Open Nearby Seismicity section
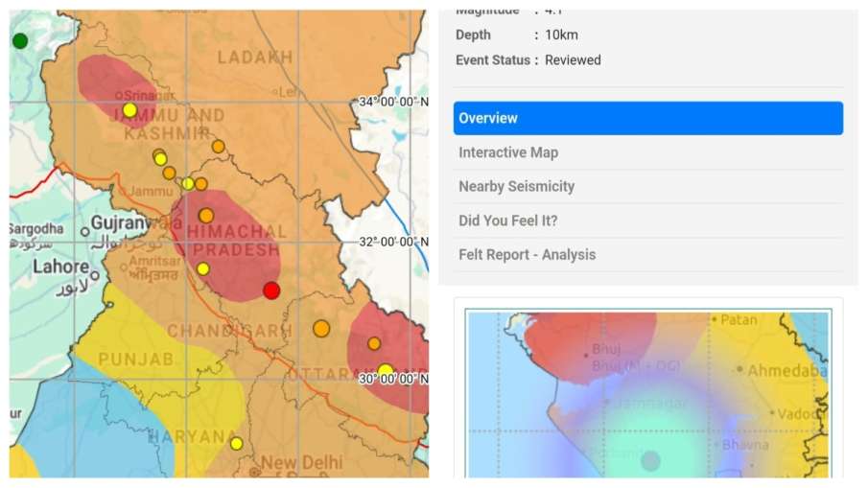The height and width of the screenshot is (488, 868). click(x=648, y=186)
